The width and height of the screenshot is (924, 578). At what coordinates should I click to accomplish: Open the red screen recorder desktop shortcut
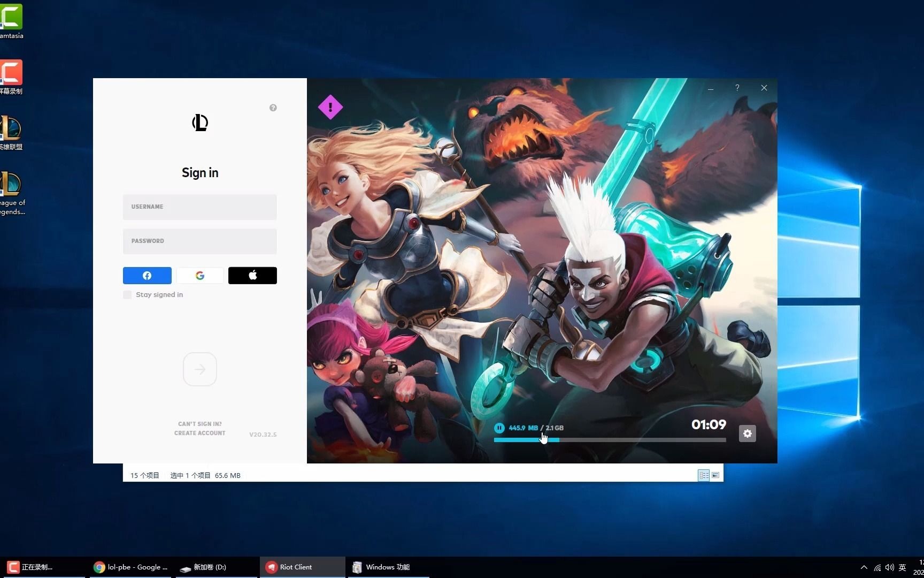click(11, 77)
